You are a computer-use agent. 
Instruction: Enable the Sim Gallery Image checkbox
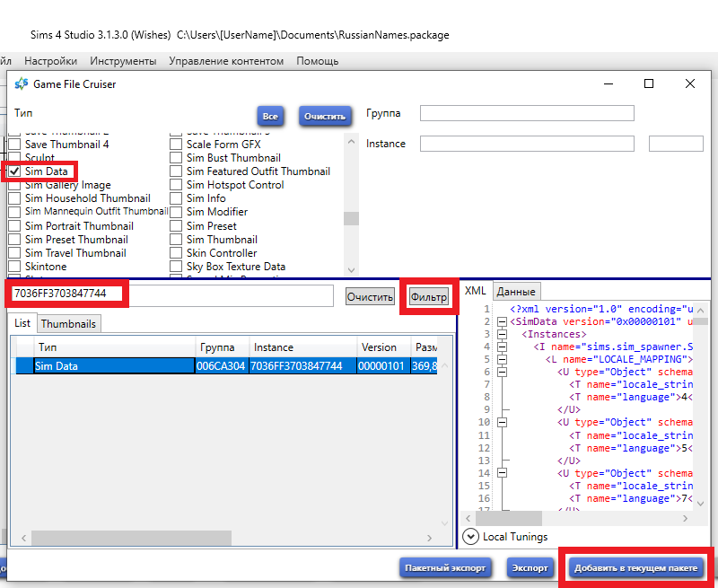point(14,185)
